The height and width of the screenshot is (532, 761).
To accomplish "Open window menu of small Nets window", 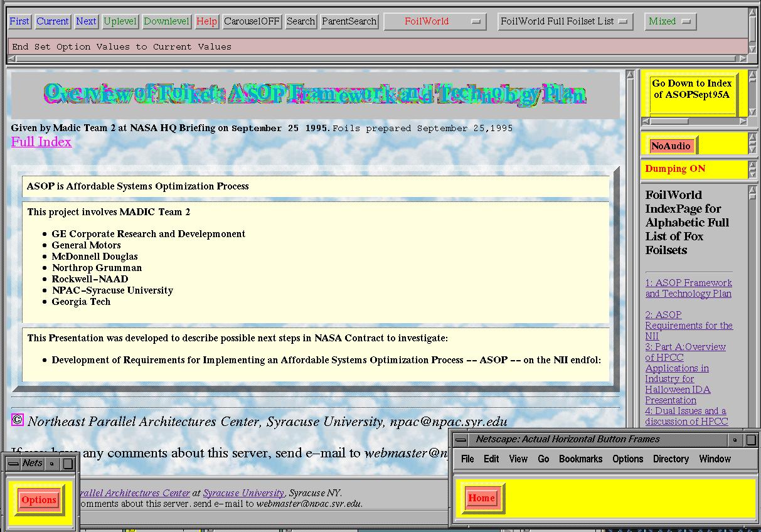I will (x=13, y=464).
